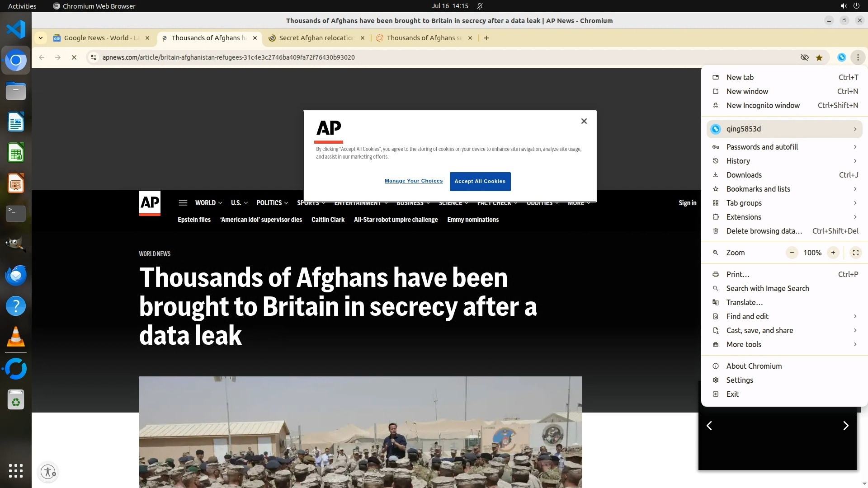Expand the tab search dropdown arrow
Viewport: 868px width, 488px height.
click(x=41, y=38)
